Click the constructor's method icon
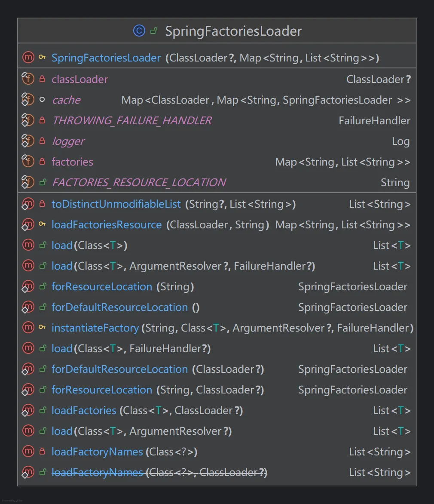This screenshot has width=434, height=504. click(x=28, y=58)
